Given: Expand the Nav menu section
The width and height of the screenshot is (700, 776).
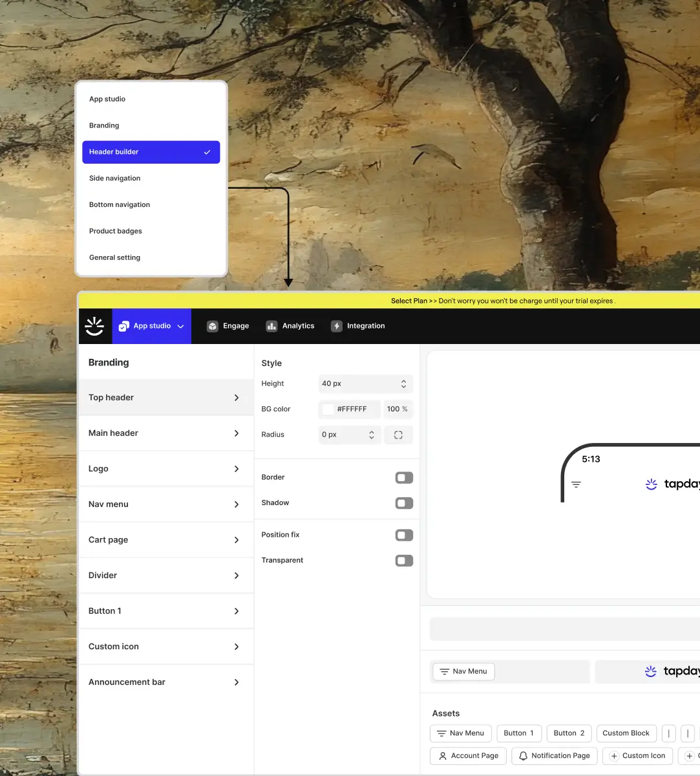Looking at the screenshot, I should click(x=165, y=504).
